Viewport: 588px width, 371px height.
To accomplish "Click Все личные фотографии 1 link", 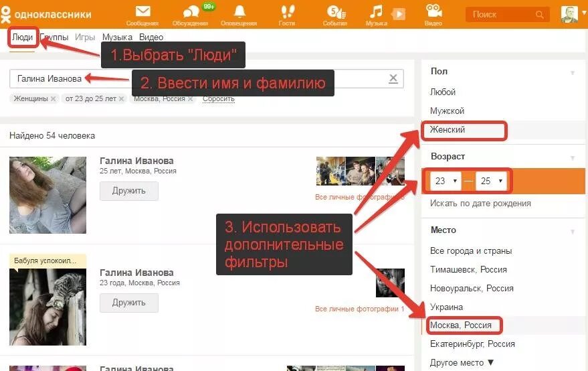I will click(360, 309).
